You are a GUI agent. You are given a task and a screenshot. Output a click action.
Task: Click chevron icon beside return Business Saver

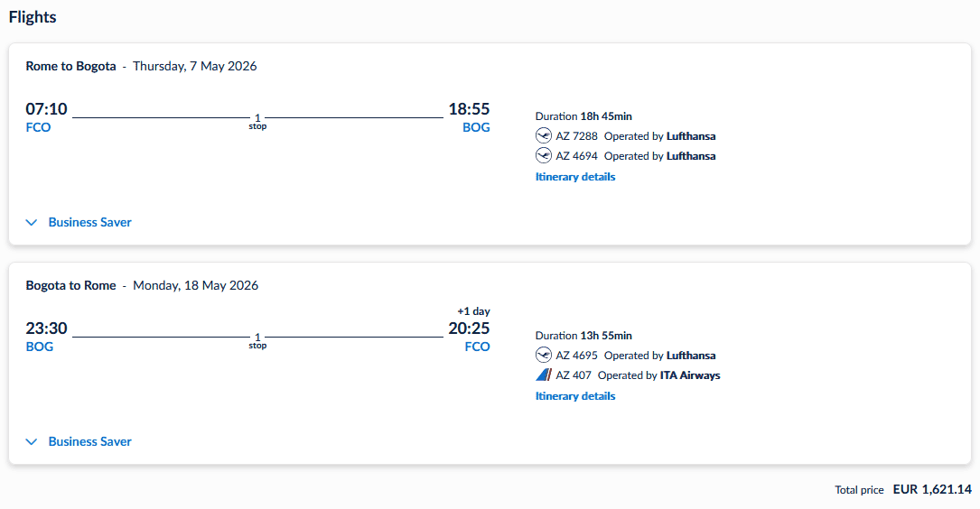pyautogui.click(x=32, y=441)
